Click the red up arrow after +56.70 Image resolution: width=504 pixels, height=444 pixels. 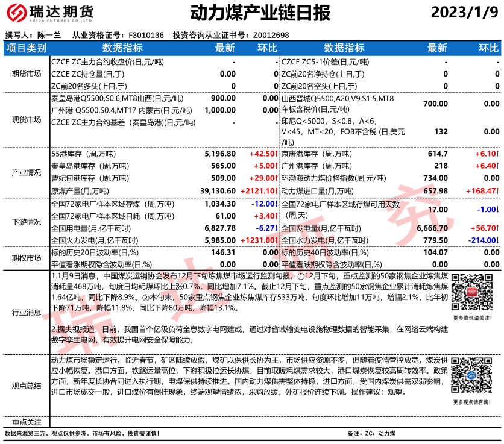(499, 228)
